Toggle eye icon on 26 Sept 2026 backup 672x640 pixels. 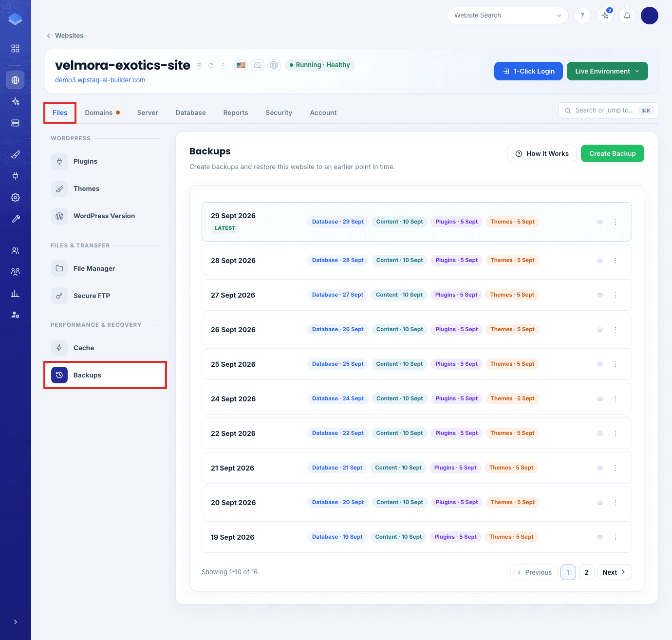pyautogui.click(x=600, y=330)
